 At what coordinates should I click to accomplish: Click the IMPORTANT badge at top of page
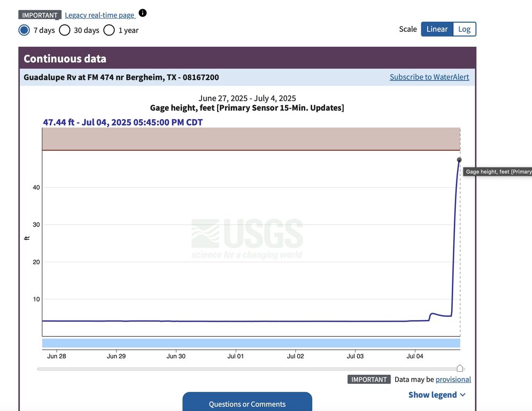pyautogui.click(x=40, y=15)
